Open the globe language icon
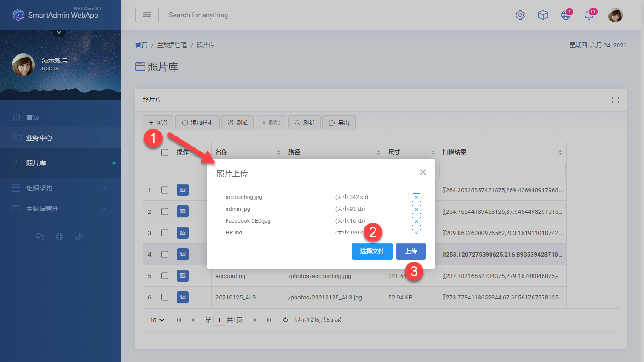 (x=566, y=15)
